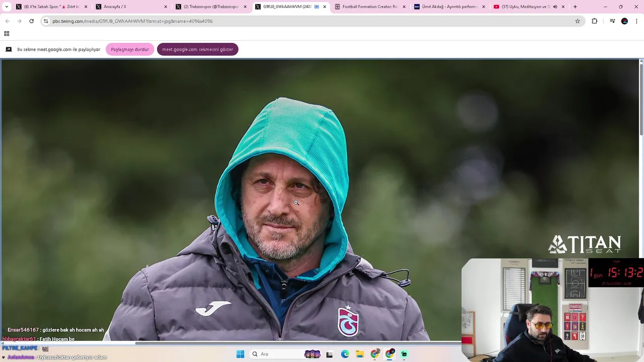
Task: Open File Explorer from taskbar
Action: pyautogui.click(x=360, y=354)
